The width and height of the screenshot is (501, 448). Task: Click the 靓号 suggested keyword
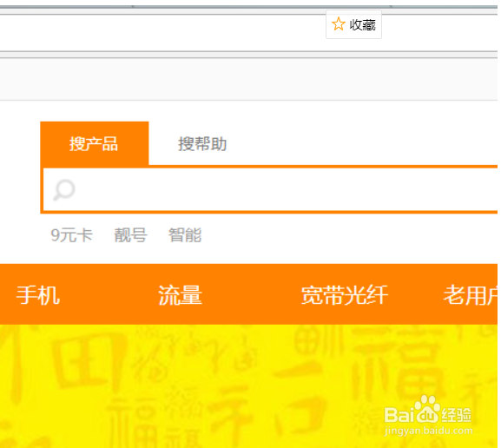pyautogui.click(x=131, y=235)
